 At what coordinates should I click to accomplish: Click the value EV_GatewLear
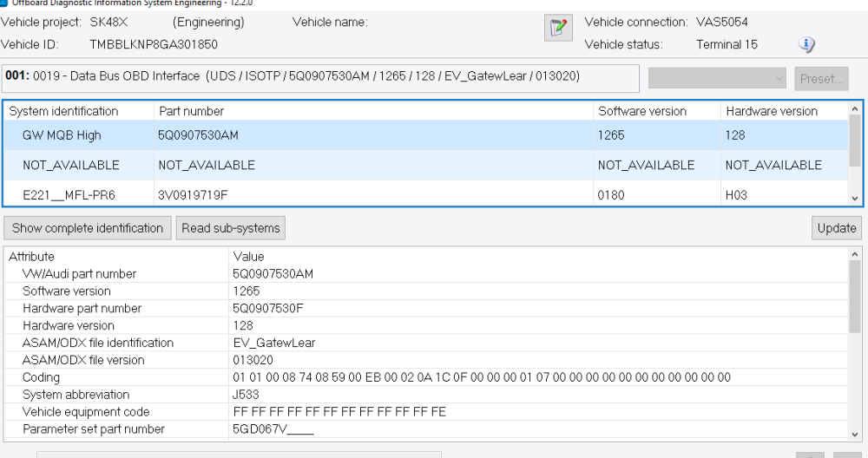pyautogui.click(x=274, y=343)
